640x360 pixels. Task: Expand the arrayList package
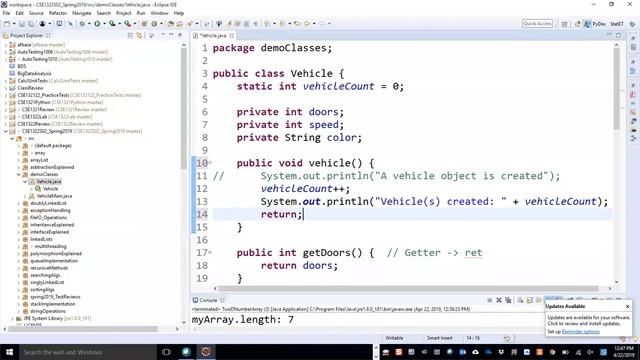19,160
